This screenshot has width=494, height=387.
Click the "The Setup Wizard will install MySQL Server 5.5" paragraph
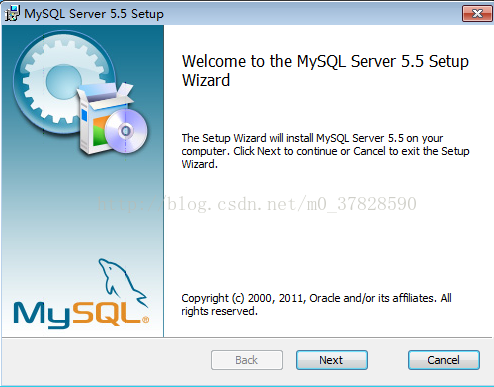point(325,151)
